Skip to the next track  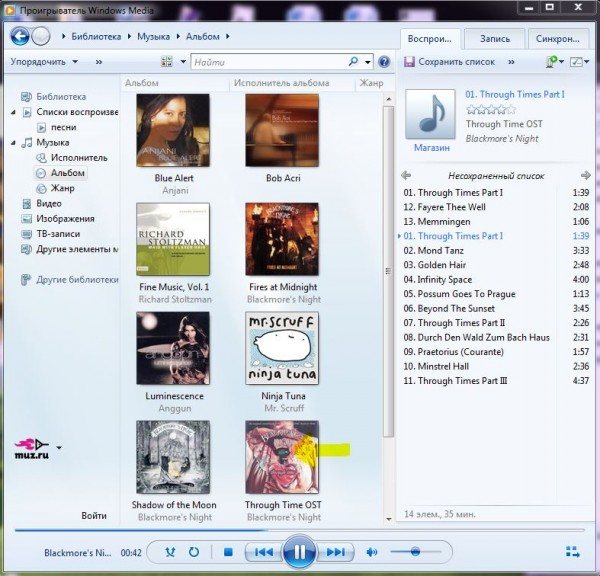coord(336,552)
